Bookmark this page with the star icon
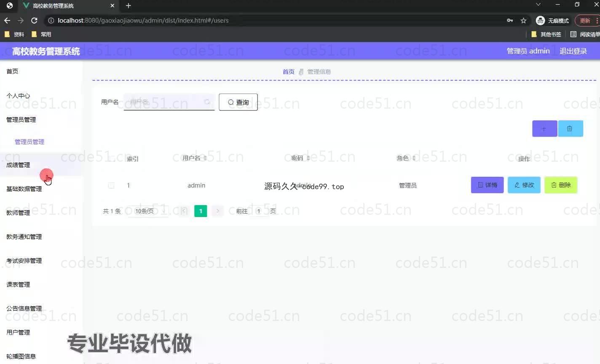The height and width of the screenshot is (364, 600). coord(523,20)
